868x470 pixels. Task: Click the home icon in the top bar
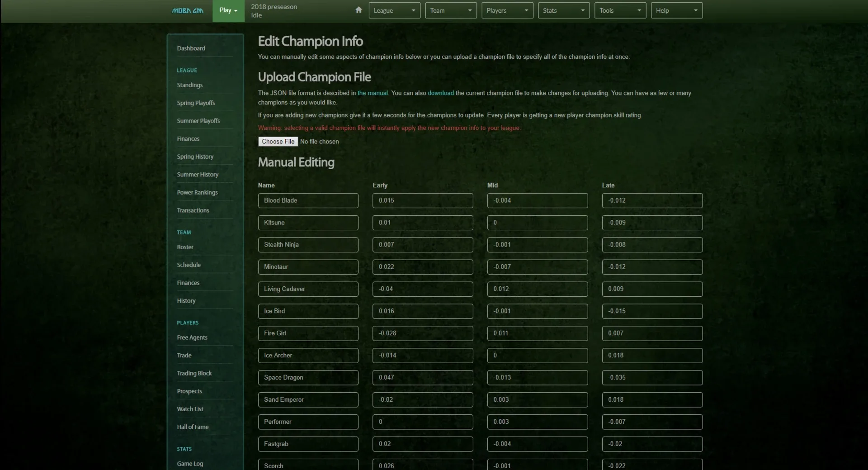[359, 10]
